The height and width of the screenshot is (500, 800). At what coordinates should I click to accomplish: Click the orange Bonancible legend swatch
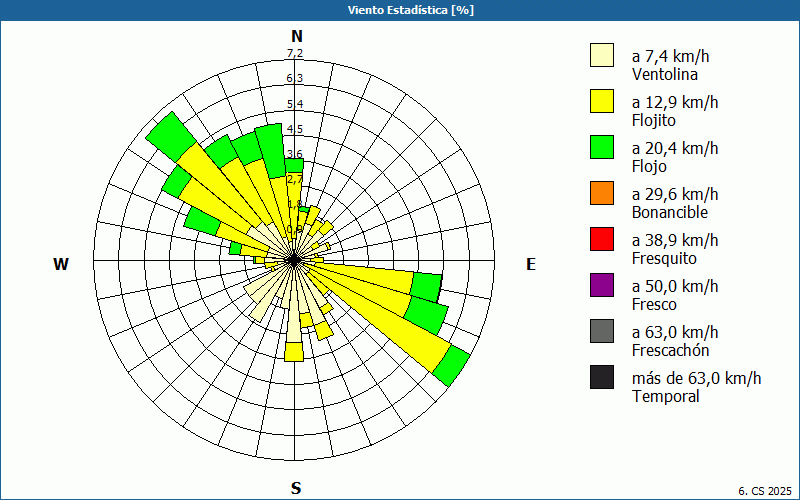pos(602,193)
